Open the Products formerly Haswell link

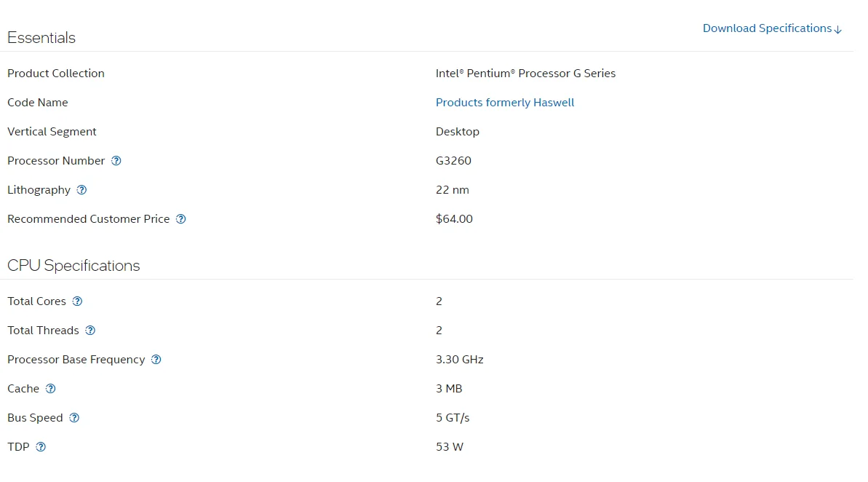pos(505,103)
